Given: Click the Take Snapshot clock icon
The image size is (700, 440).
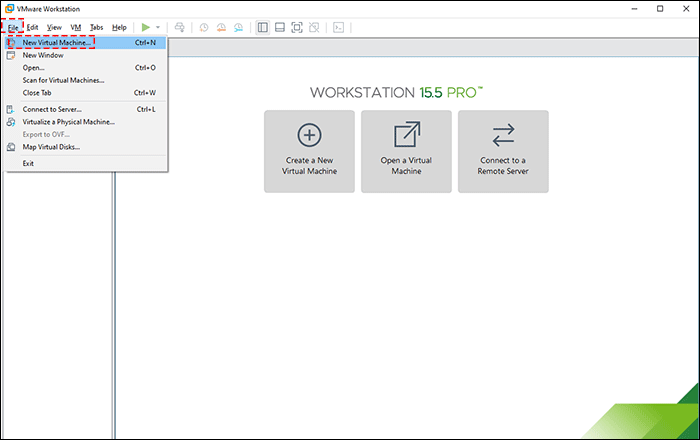Looking at the screenshot, I should [204, 28].
